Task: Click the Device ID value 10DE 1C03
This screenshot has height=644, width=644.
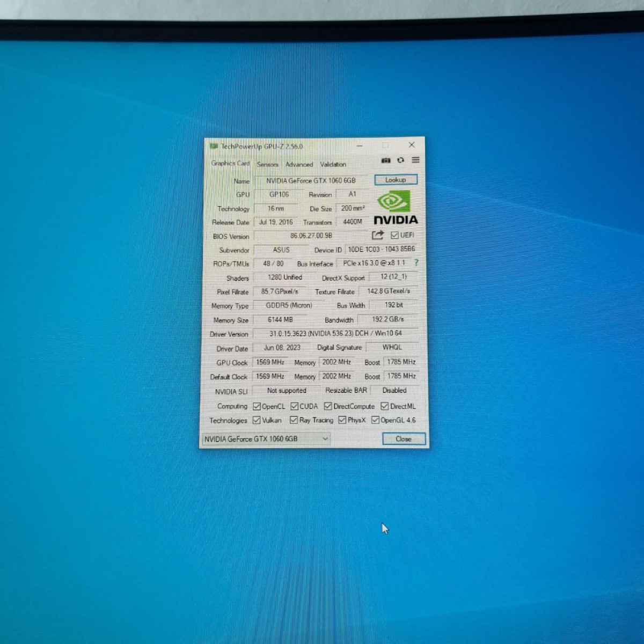Action: pos(382,249)
